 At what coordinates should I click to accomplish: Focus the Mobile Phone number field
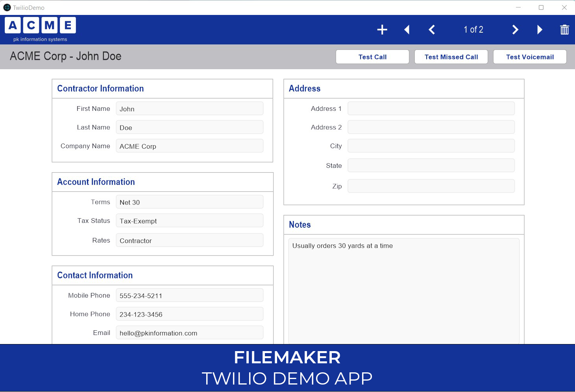pyautogui.click(x=189, y=295)
